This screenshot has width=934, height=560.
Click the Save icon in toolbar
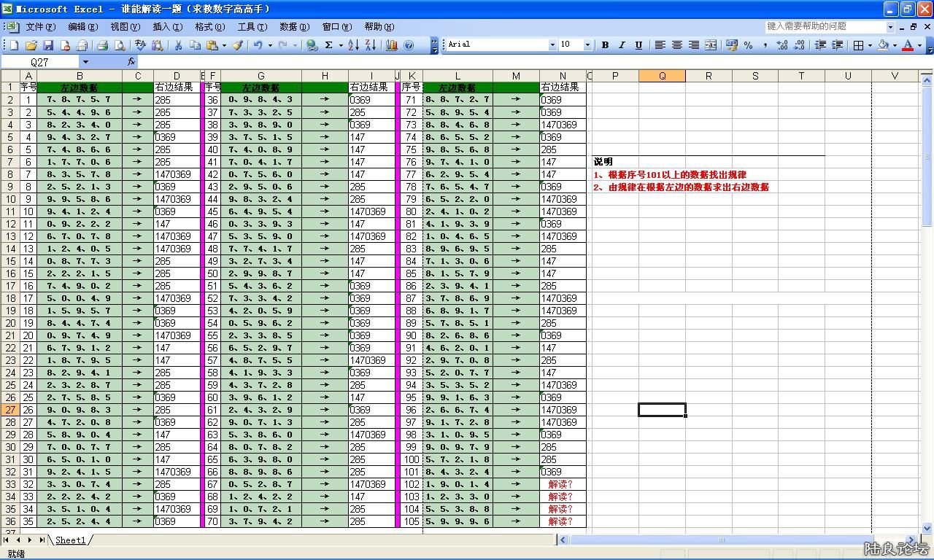tap(48, 45)
